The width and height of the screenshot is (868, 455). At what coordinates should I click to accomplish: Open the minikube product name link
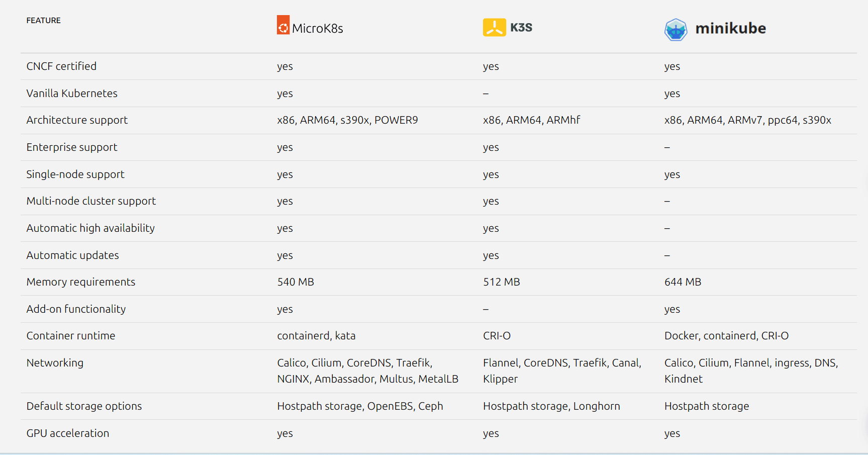[730, 29]
